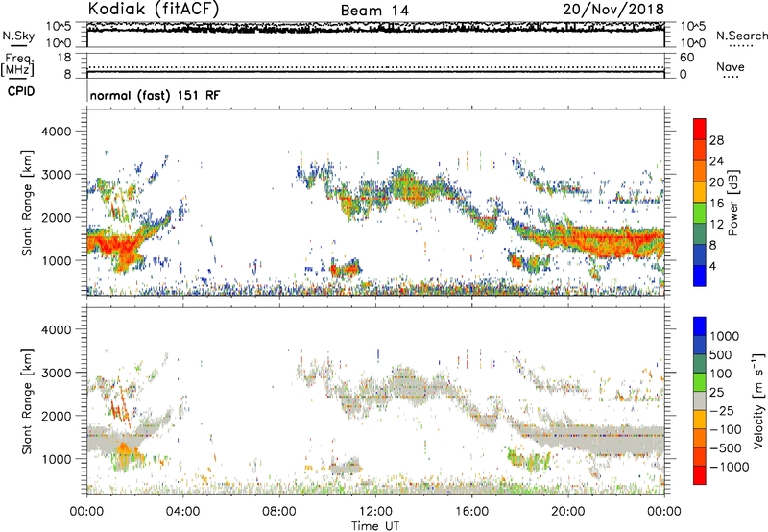Click the "N.Sky" legend label
This screenshot has width=768, height=532.
click(x=18, y=36)
